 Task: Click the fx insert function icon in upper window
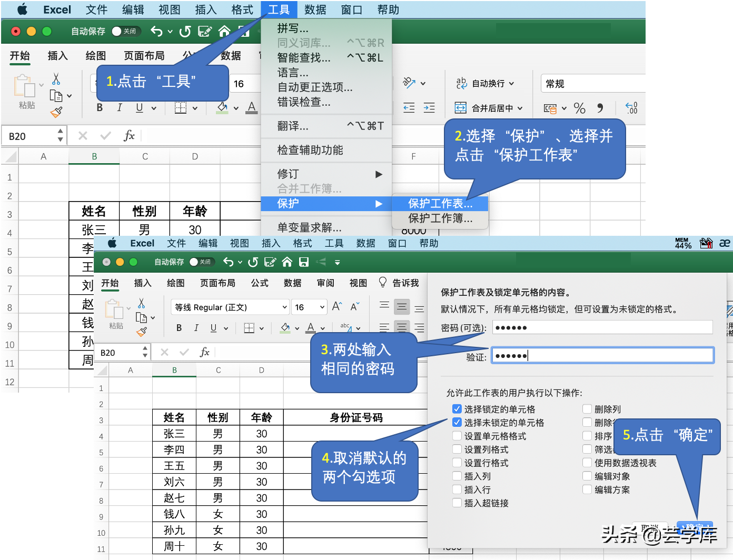(128, 136)
